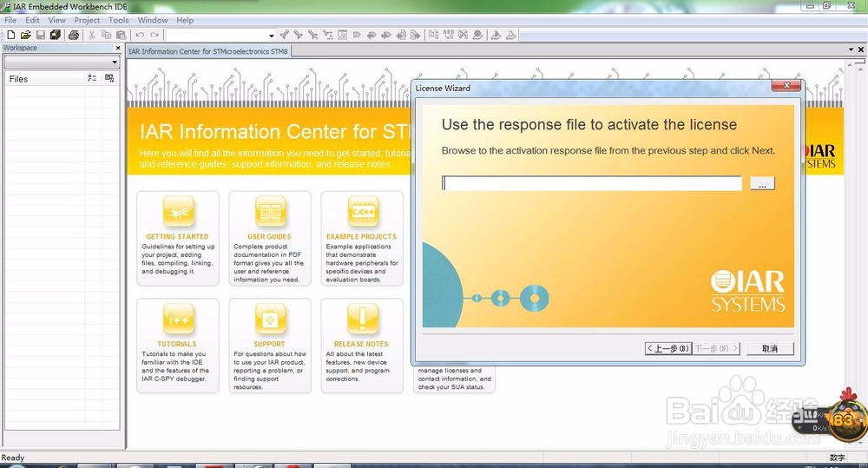Viewport: 868px width, 468px height.
Task: Click the Files column header in Workspace
Action: click(x=44, y=79)
